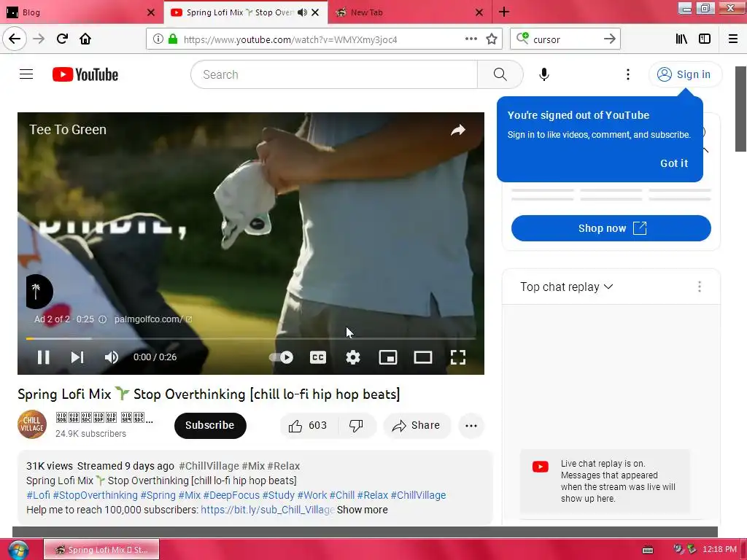The width and height of the screenshot is (747, 560).
Task: Seek on the video progress bar
Action: coord(251,338)
